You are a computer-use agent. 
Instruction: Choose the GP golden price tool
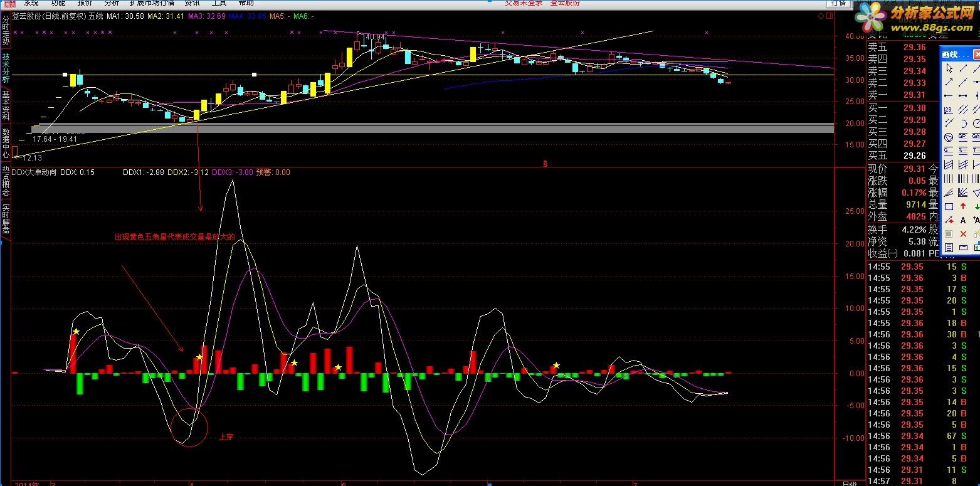(963, 137)
